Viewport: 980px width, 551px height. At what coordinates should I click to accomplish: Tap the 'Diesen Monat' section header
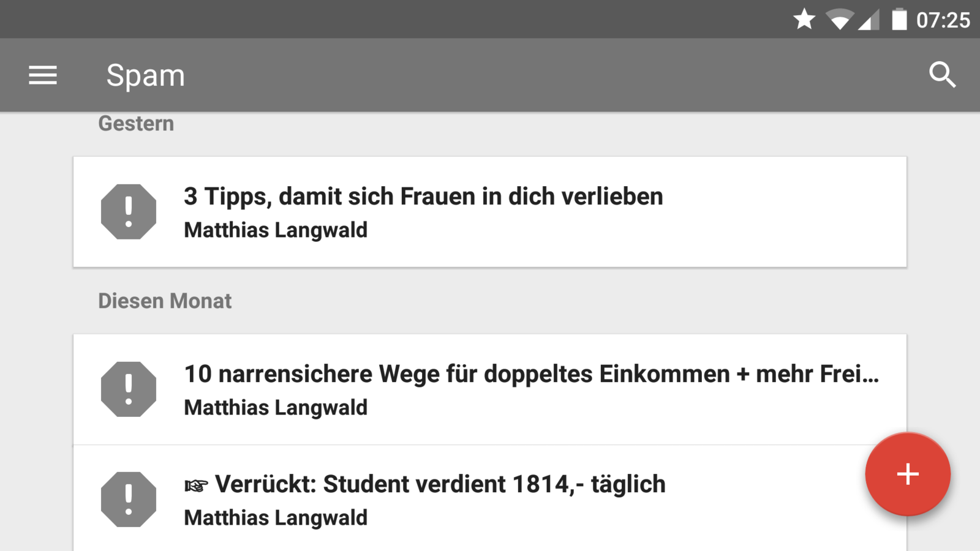pyautogui.click(x=165, y=301)
